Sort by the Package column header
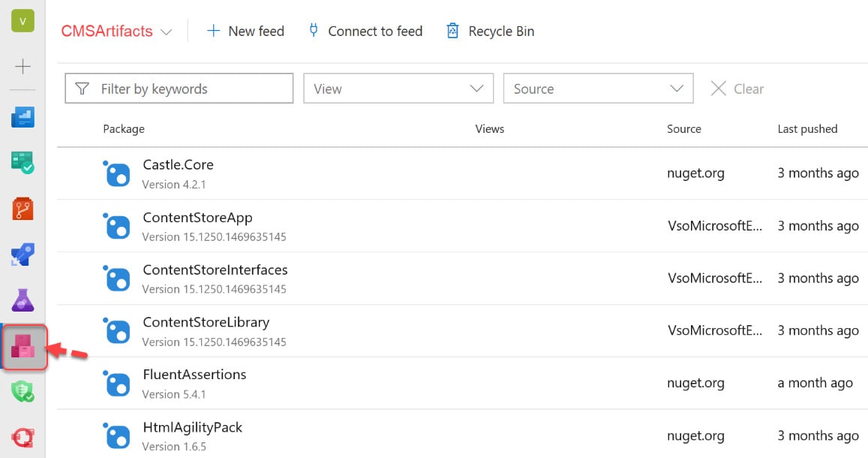 (x=124, y=129)
